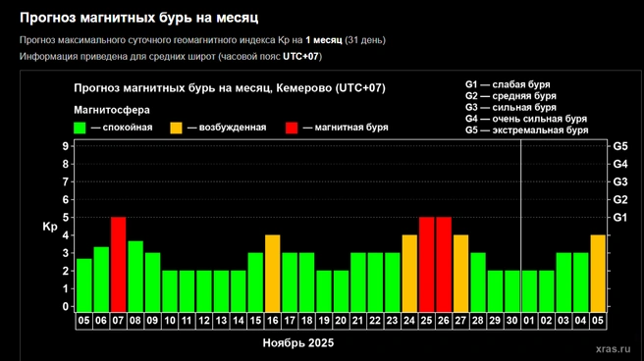The width and height of the screenshot is (644, 361).
Task: Click the 'G2 — средняя буря' legend entry
Action: pyautogui.click(x=510, y=96)
